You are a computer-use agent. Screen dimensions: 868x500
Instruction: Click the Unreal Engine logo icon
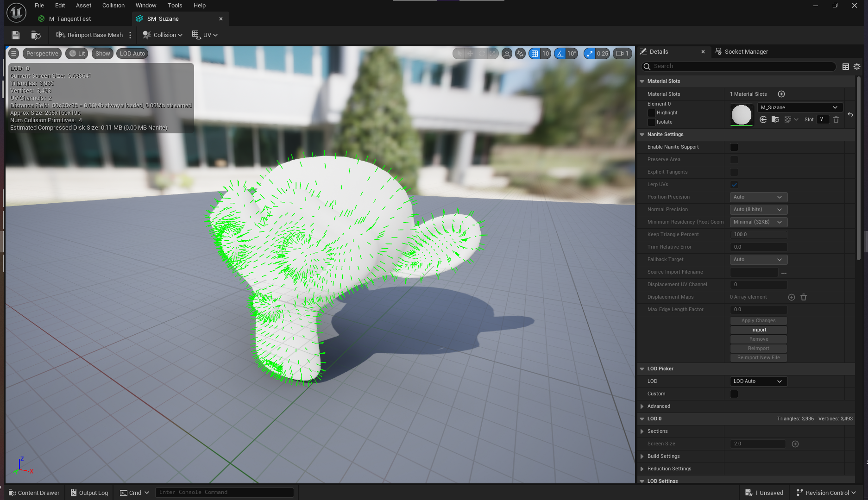(16, 12)
